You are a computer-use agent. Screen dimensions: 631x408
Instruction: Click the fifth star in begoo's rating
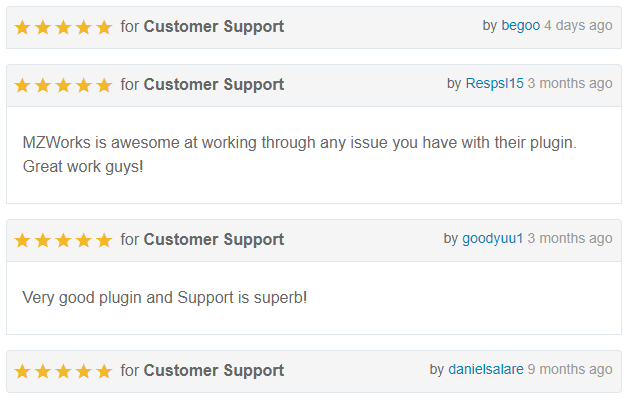pos(104,28)
